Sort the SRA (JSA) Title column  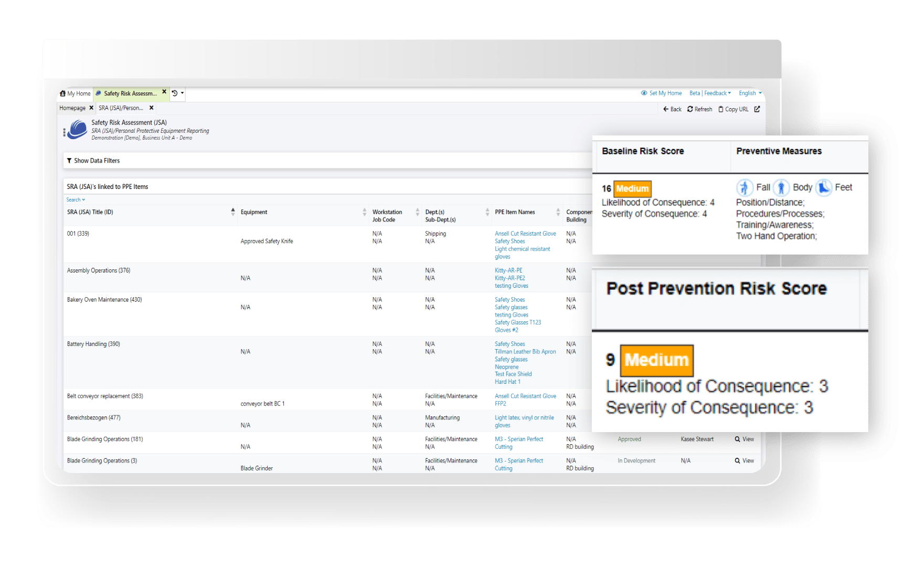pos(233,211)
